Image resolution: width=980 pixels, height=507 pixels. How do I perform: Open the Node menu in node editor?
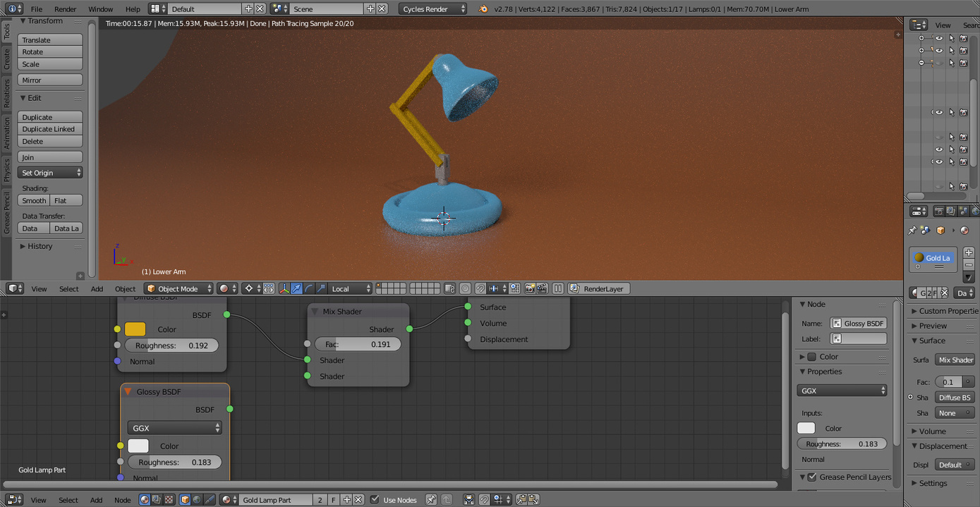tap(122, 500)
